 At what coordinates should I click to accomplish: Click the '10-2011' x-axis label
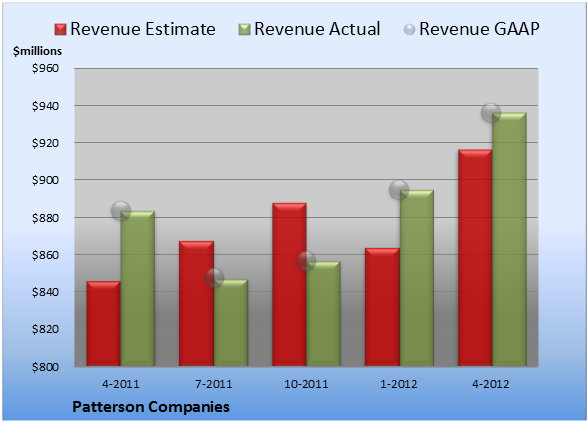[x=306, y=384]
